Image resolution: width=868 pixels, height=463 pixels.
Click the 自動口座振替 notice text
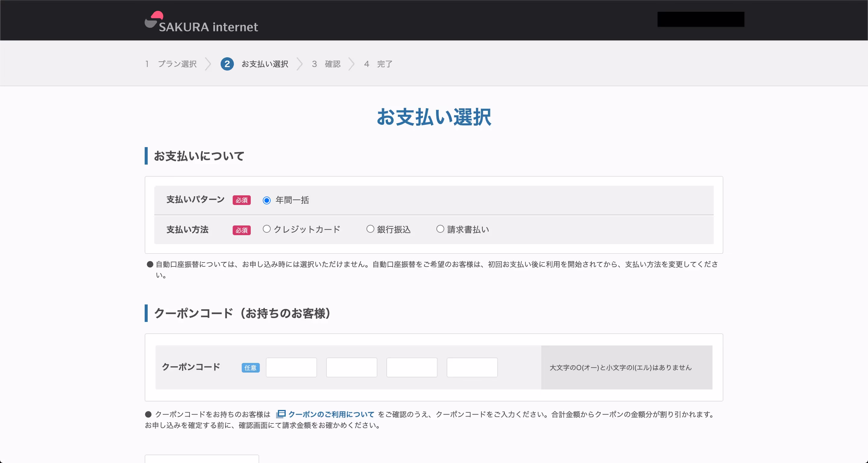click(436, 269)
